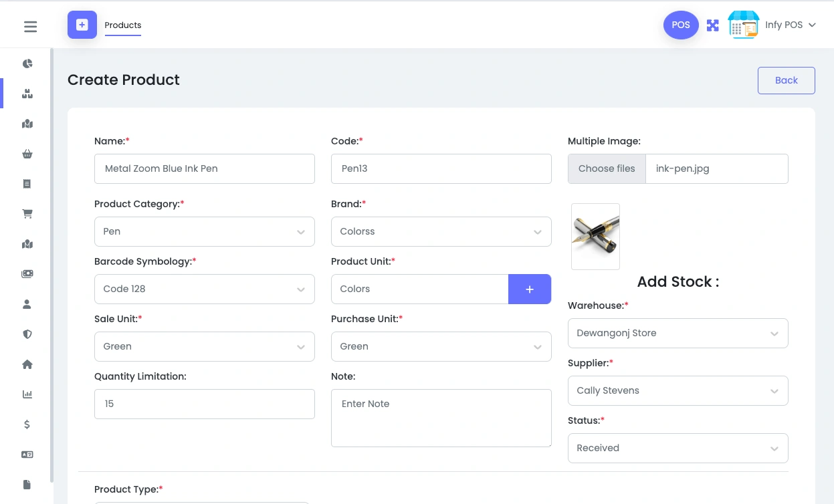Open the home warehouse sidebar icon
Viewport: 834px width, 504px height.
pos(27,364)
